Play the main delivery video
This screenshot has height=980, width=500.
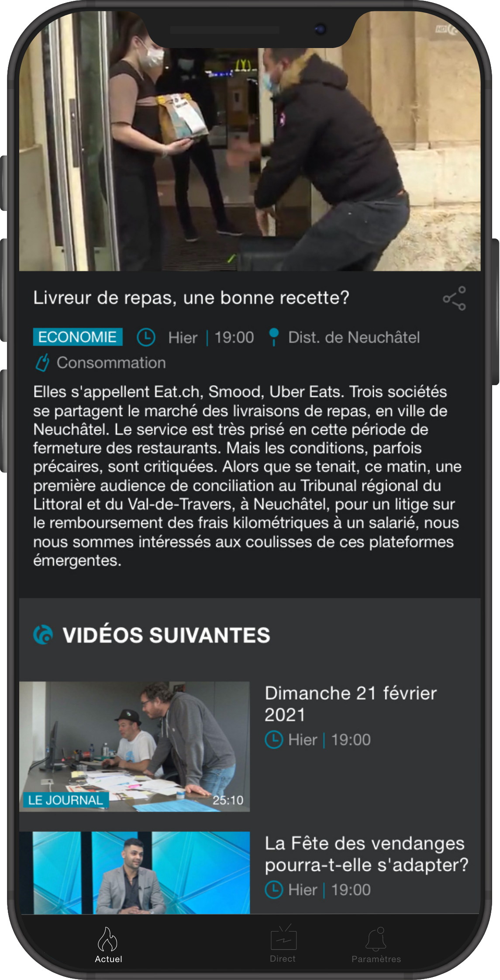point(250,141)
